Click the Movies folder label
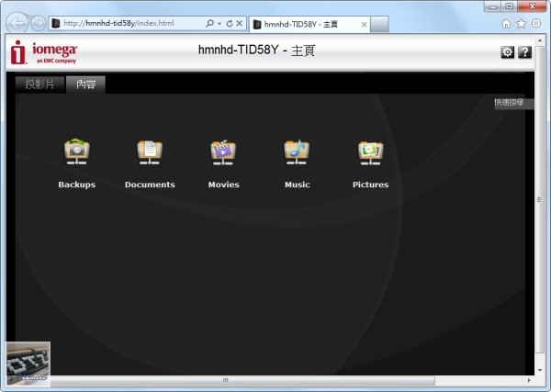The image size is (551, 392). coord(223,185)
